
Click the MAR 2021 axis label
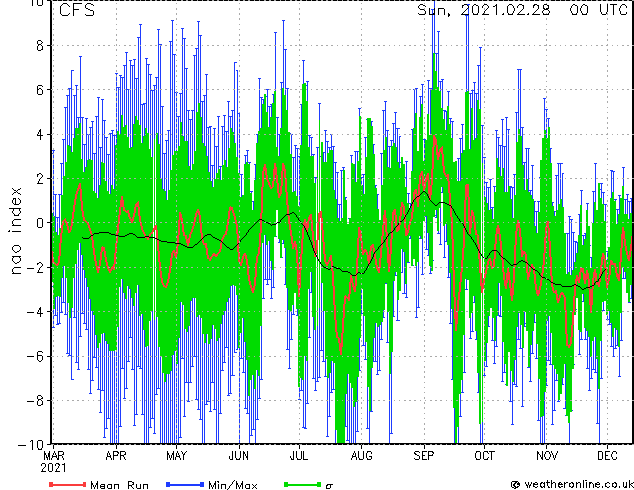coord(53,462)
